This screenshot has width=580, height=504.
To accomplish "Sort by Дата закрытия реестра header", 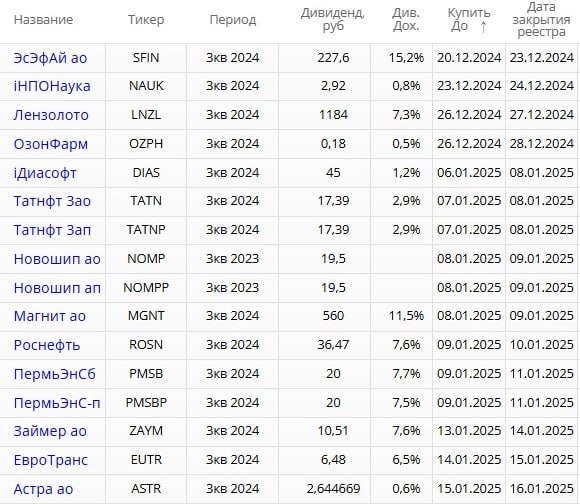I will tap(541, 20).
